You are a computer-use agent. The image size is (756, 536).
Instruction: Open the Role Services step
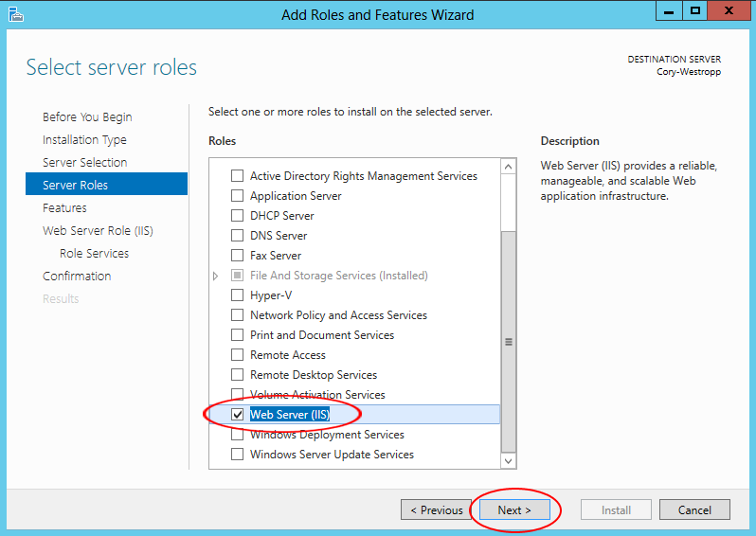click(95, 253)
